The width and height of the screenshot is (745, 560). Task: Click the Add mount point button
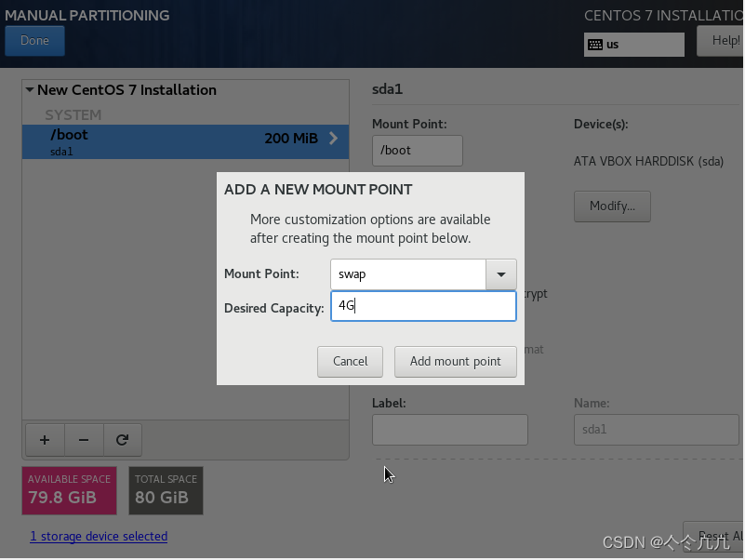pyautogui.click(x=455, y=362)
